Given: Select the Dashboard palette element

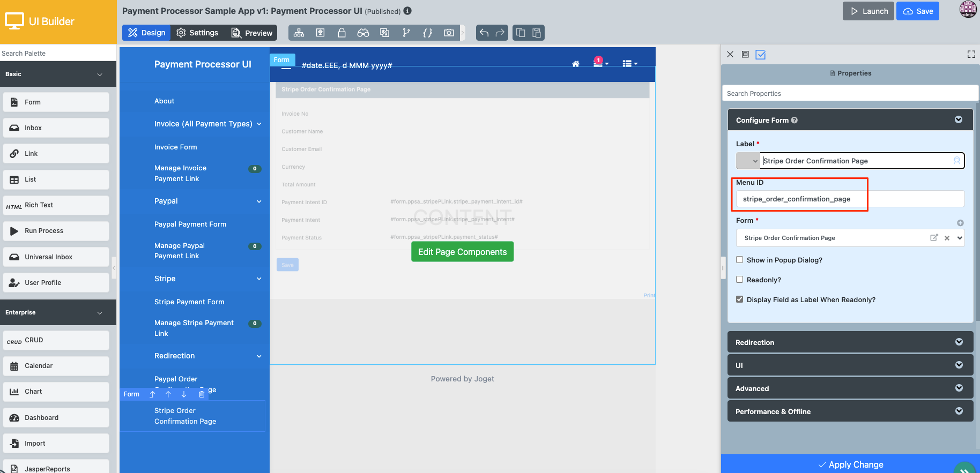Looking at the screenshot, I should 56,418.
